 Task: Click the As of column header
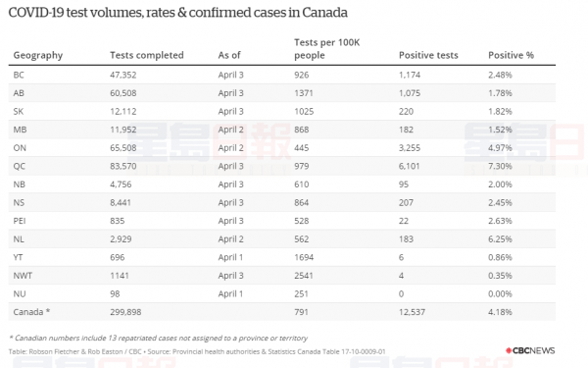(x=229, y=55)
